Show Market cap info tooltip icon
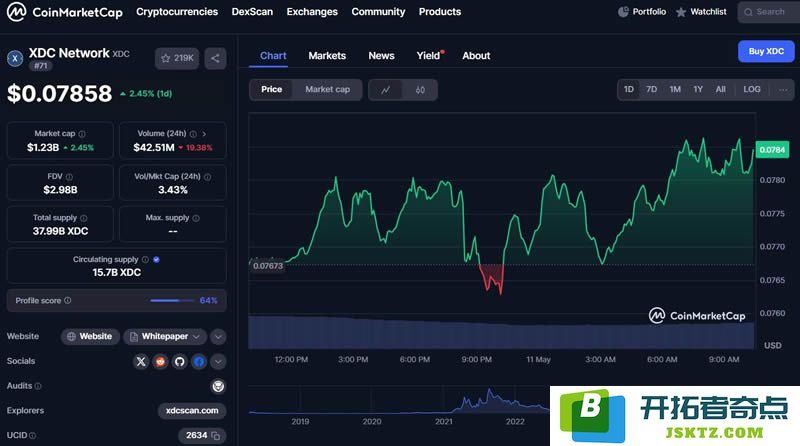 click(x=82, y=134)
